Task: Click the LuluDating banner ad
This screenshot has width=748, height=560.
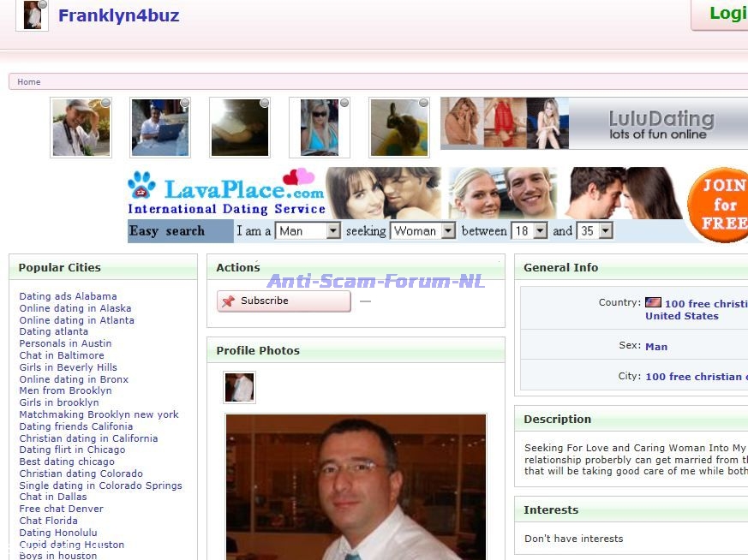Action: [594, 123]
